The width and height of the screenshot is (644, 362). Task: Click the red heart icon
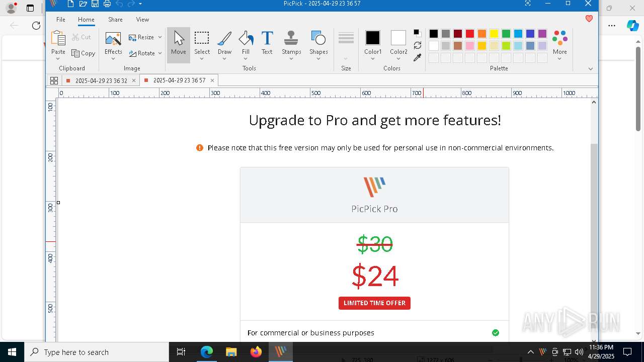click(x=589, y=19)
